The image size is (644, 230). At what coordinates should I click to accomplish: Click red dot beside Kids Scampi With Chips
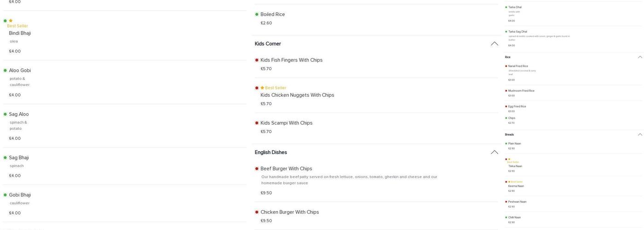pos(257,123)
